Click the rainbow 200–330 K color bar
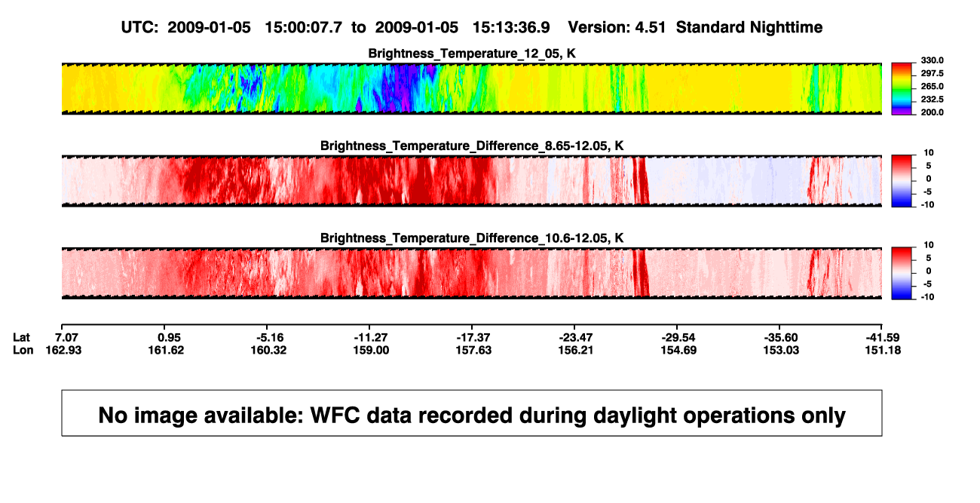The image size is (980, 503). click(902, 89)
